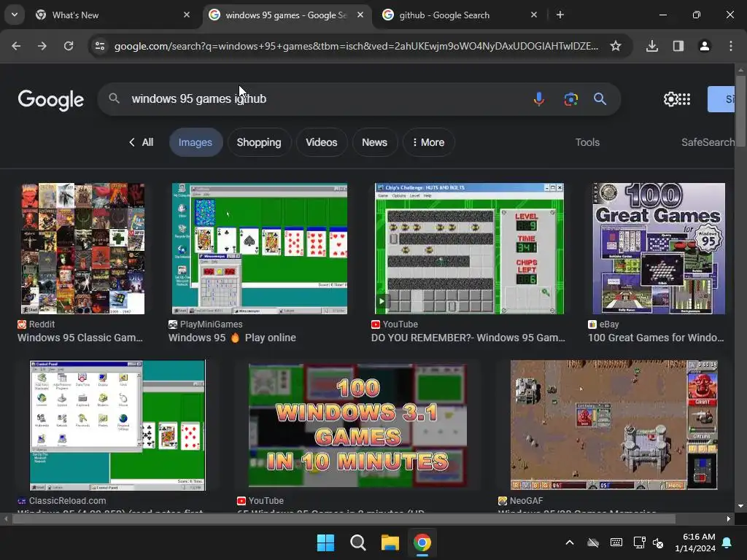Open Solitaire and Minesweeper desktop thumbnail
The width and height of the screenshot is (747, 560).
point(259,249)
